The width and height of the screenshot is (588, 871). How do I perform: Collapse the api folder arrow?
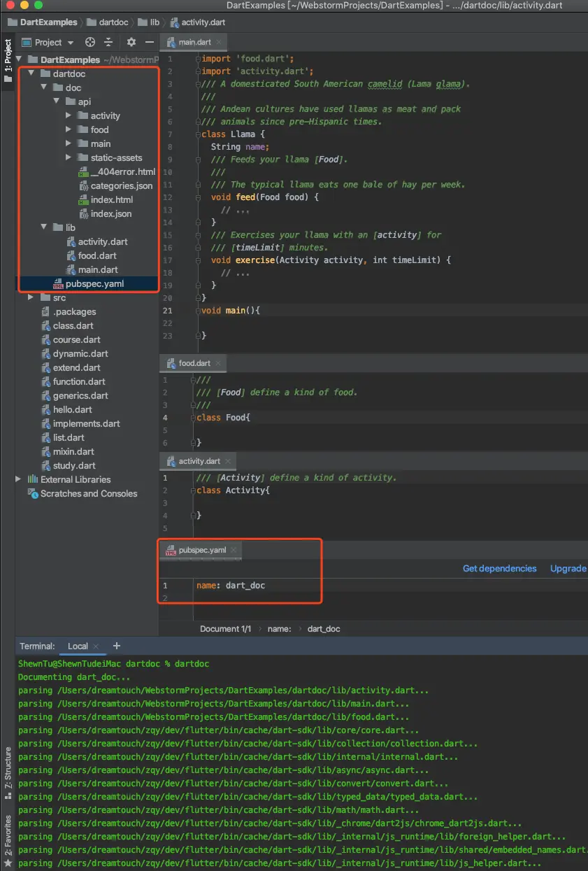[x=57, y=102]
